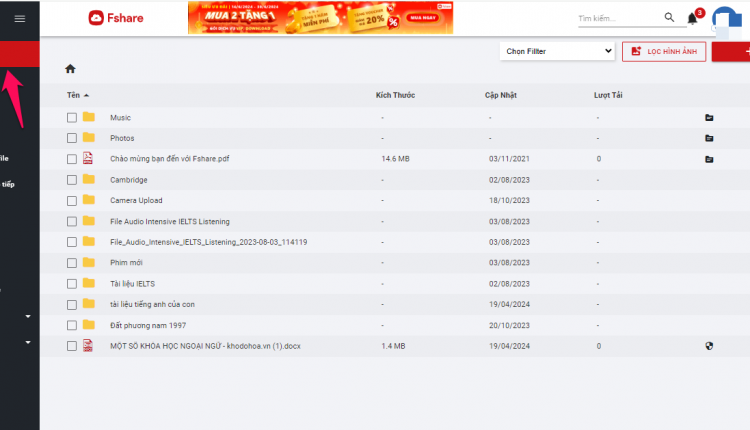Click the Music folder icon
Image resolution: width=750 pixels, height=430 pixels.
(88, 117)
